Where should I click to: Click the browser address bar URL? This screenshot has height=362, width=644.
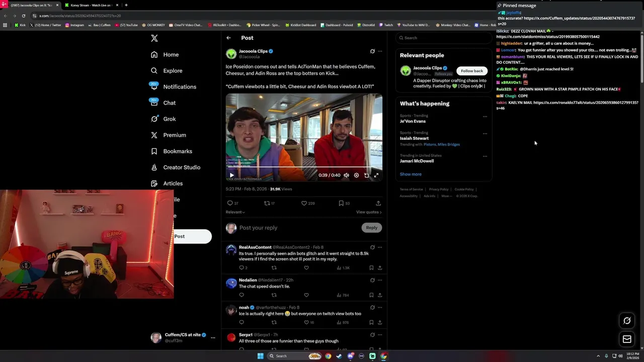coord(80,16)
